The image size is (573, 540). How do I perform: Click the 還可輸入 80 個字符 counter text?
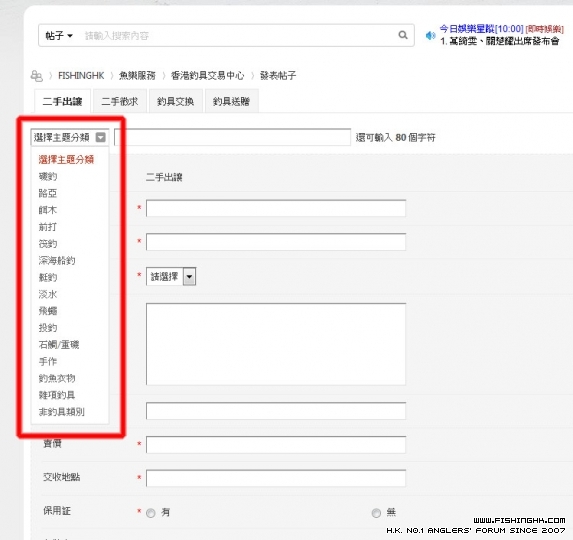pyautogui.click(x=396, y=138)
